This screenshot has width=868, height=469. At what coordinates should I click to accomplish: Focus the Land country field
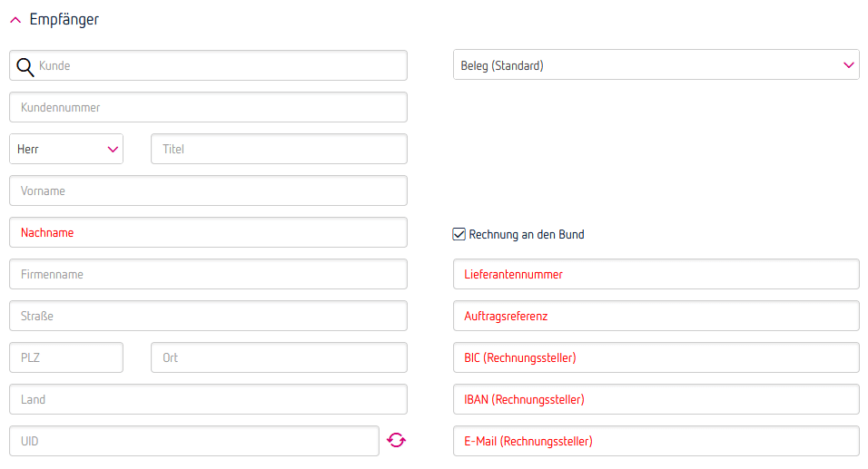pyautogui.click(x=208, y=399)
